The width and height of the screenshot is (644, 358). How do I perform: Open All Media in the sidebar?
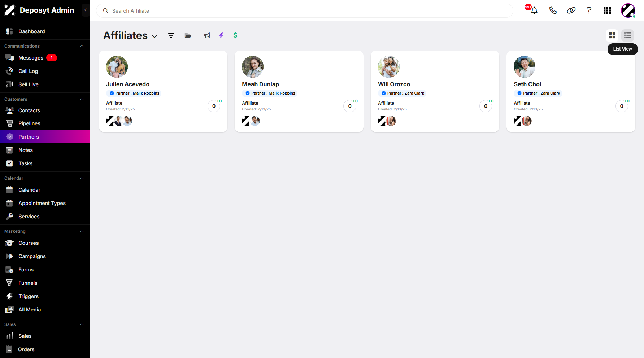click(45, 310)
